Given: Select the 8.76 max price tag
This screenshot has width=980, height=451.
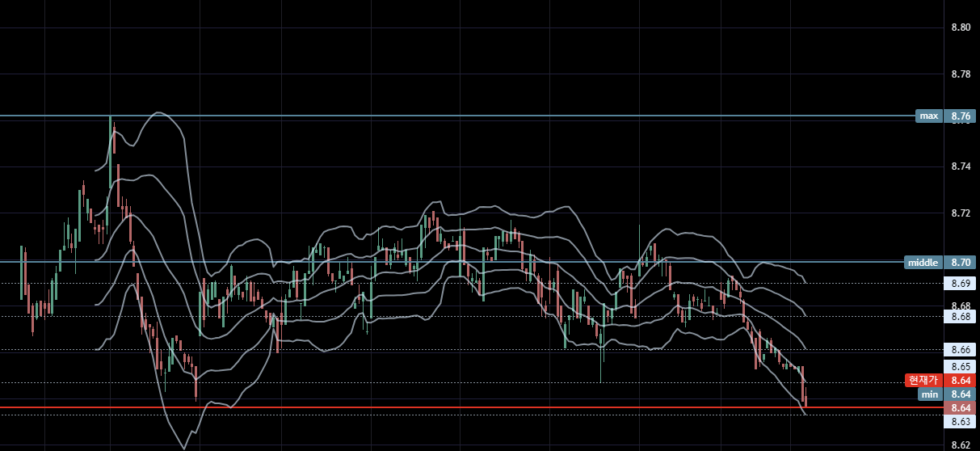Looking at the screenshot, I should click(x=961, y=116).
